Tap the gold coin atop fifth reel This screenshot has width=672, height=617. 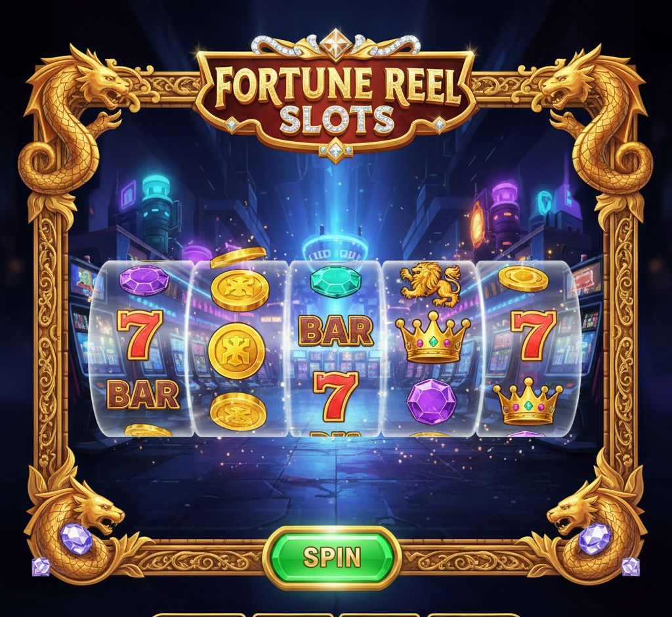tap(523, 278)
